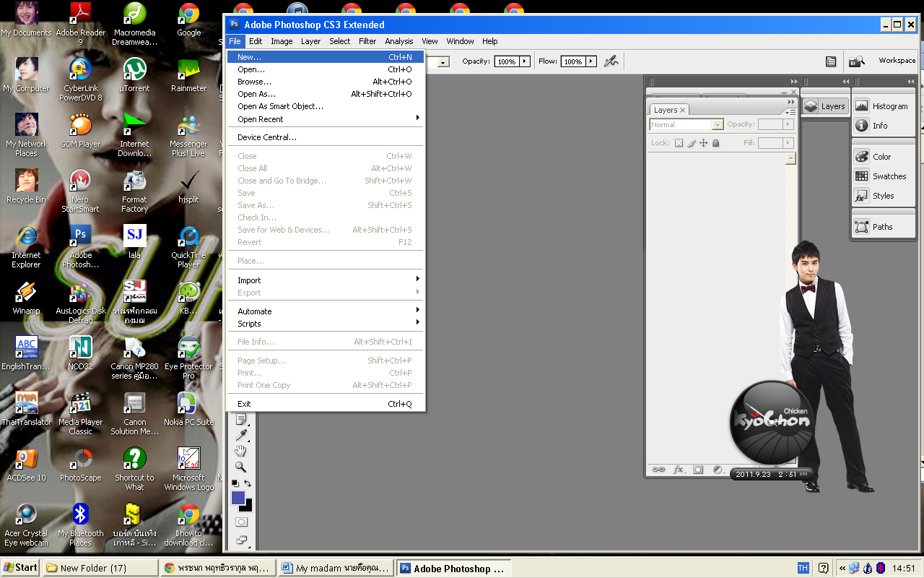The height and width of the screenshot is (578, 924).
Task: Select the Recycle Bin desktop icon
Action: [x=26, y=186]
